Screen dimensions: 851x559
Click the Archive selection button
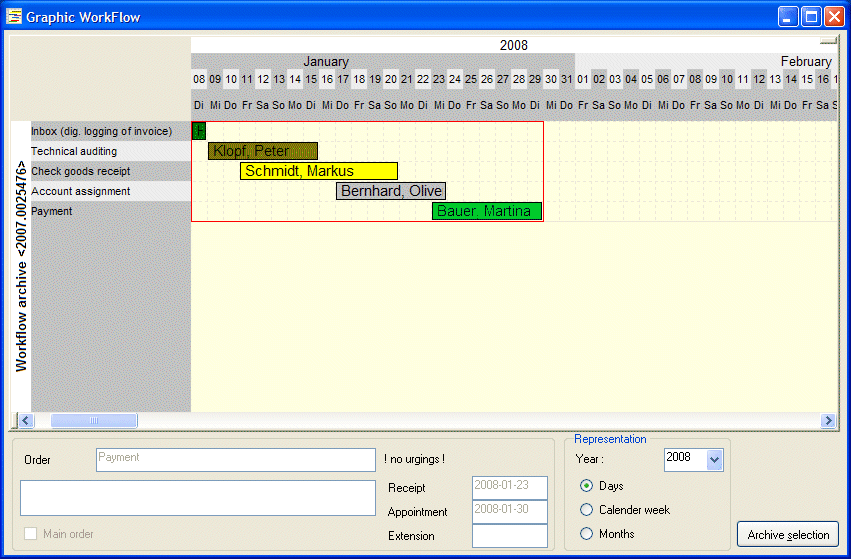[788, 535]
